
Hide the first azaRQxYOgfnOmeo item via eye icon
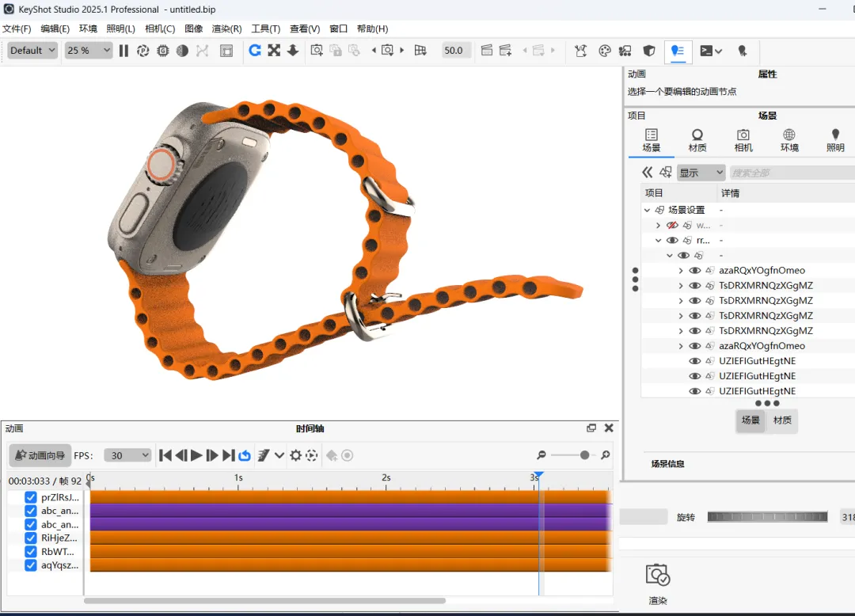[x=695, y=271]
